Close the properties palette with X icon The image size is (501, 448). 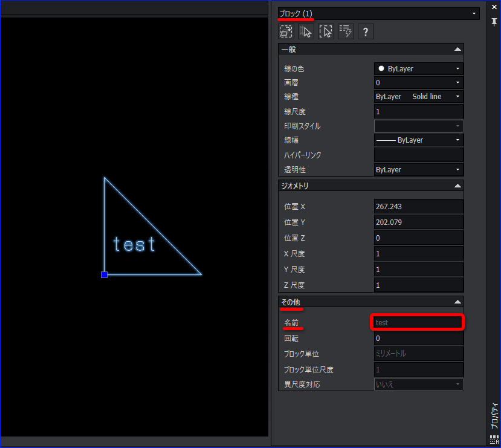(x=494, y=6)
